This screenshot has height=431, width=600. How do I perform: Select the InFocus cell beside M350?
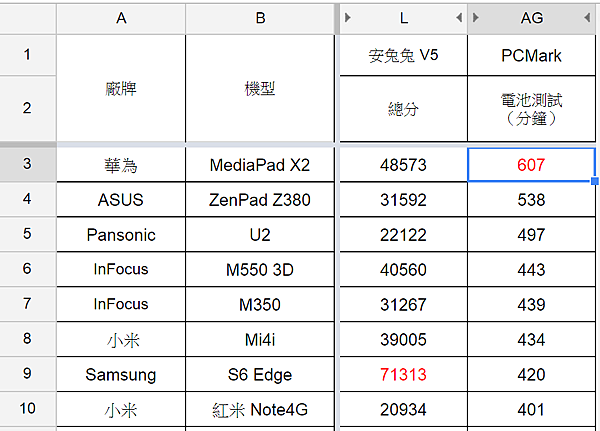click(x=121, y=305)
